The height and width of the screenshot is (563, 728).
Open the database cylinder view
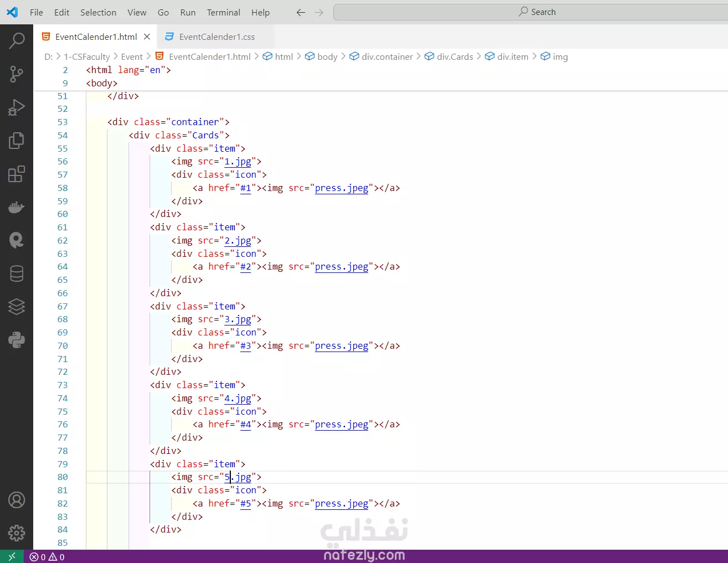17,273
